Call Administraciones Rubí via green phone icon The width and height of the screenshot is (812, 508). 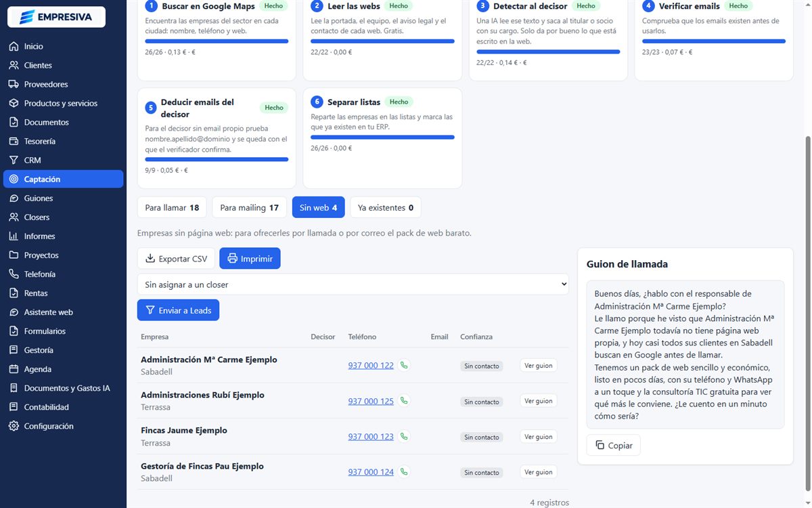pos(404,401)
